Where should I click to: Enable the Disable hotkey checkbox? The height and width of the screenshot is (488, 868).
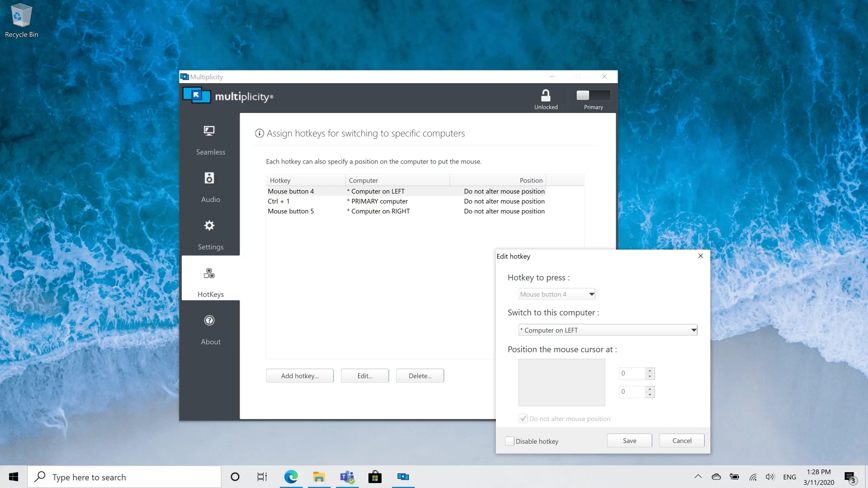coord(509,441)
